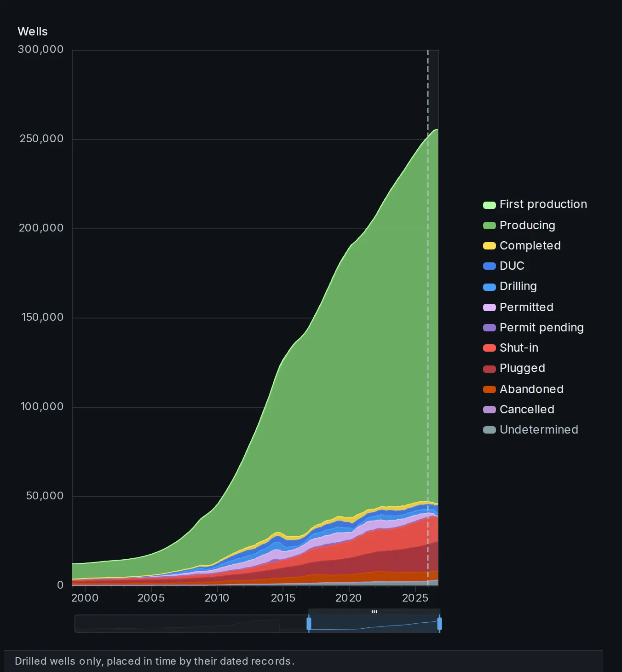Click the 2000 x-axis label

point(85,598)
